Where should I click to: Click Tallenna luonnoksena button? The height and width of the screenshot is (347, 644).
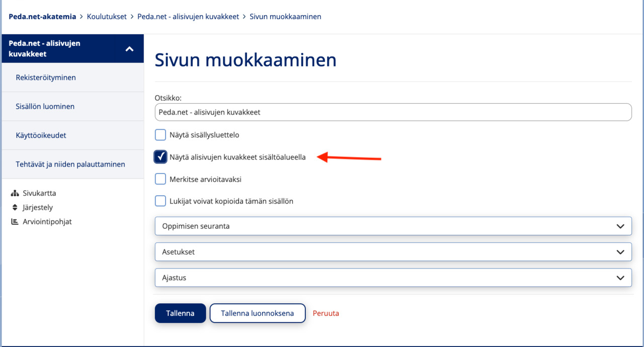(258, 313)
